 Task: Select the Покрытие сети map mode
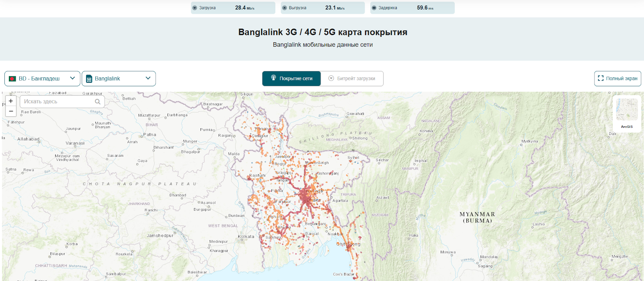[291, 79]
